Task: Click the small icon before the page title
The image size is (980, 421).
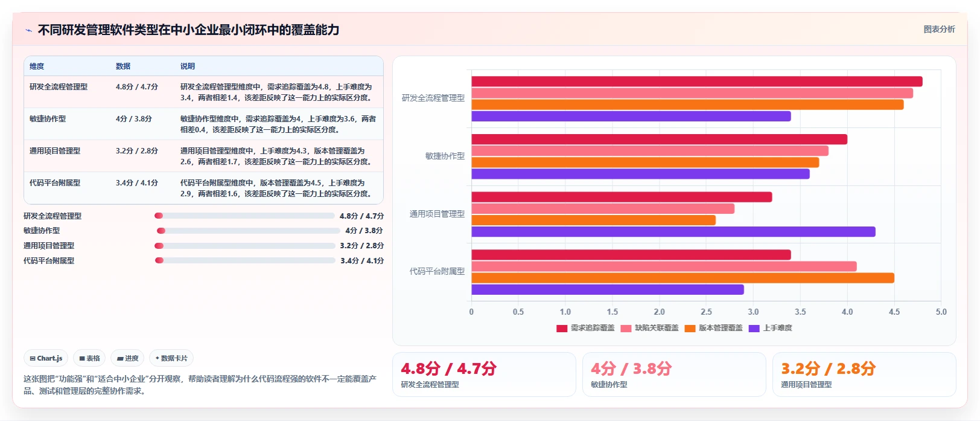Action: click(28, 30)
